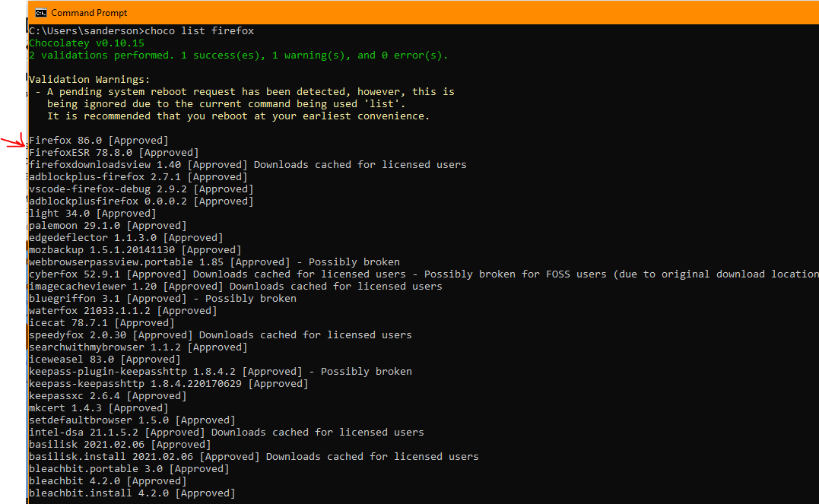
Task: Click the mozbackup 1.5.1.20141130 entry
Action: pyautogui.click(x=135, y=250)
